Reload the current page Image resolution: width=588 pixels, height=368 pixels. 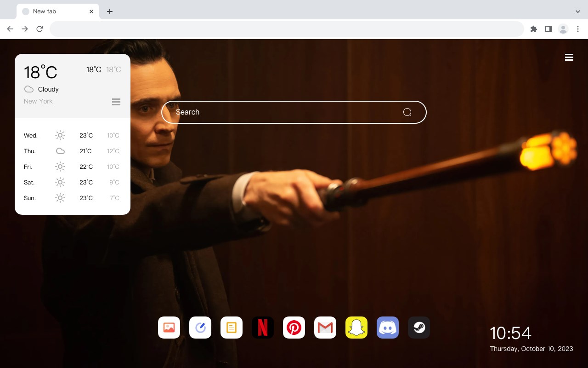pos(40,29)
